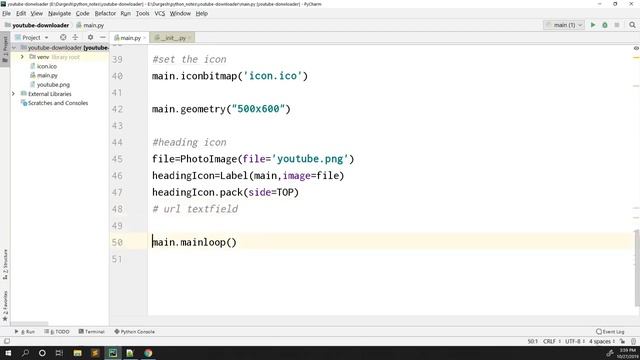Open the Terminal tool window

coord(91,332)
